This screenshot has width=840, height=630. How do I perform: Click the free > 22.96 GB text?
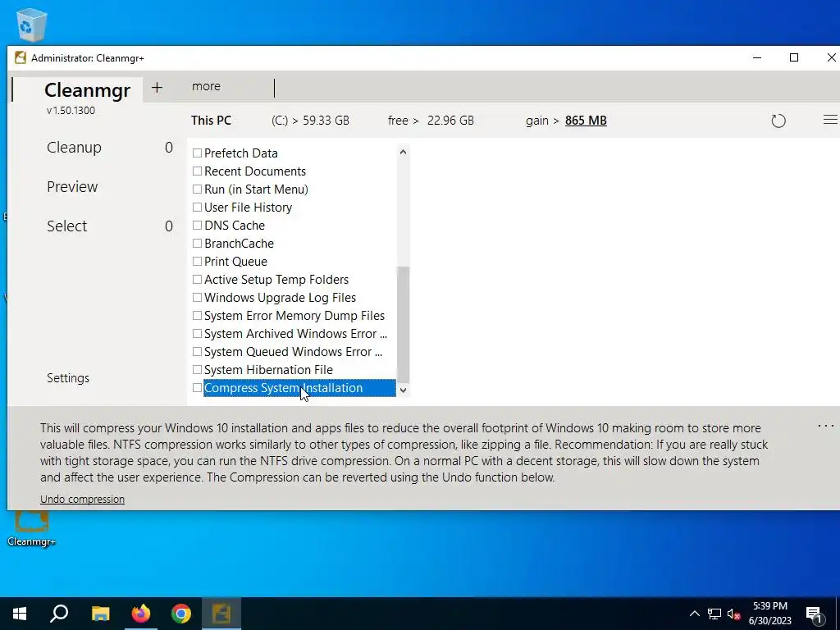[431, 121]
